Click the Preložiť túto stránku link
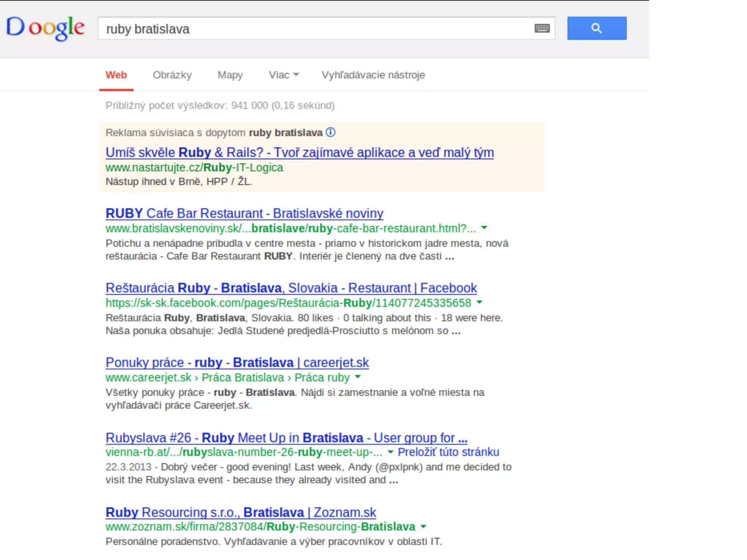The width and height of the screenshot is (747, 560). [448, 452]
